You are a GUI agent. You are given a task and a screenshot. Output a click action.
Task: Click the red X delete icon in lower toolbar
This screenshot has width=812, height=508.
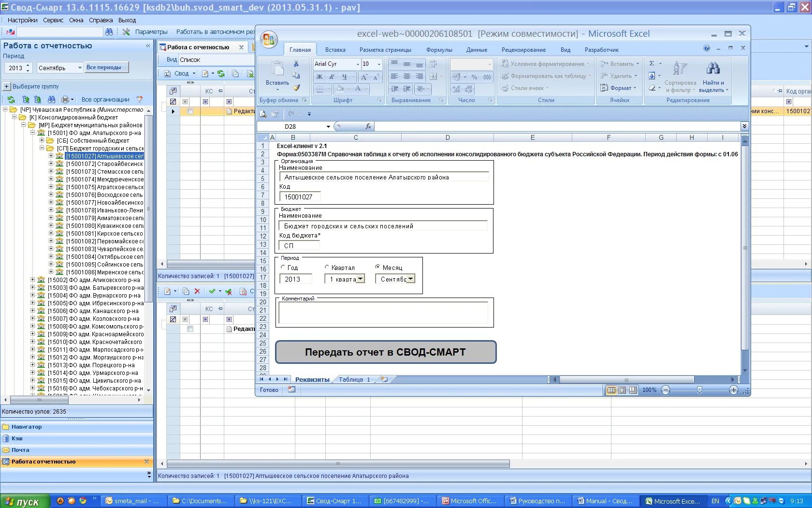pyautogui.click(x=197, y=291)
